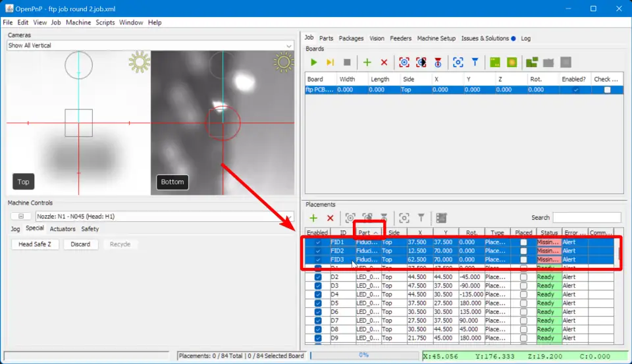Tick the Placed checkbox for placement D3

click(x=523, y=286)
